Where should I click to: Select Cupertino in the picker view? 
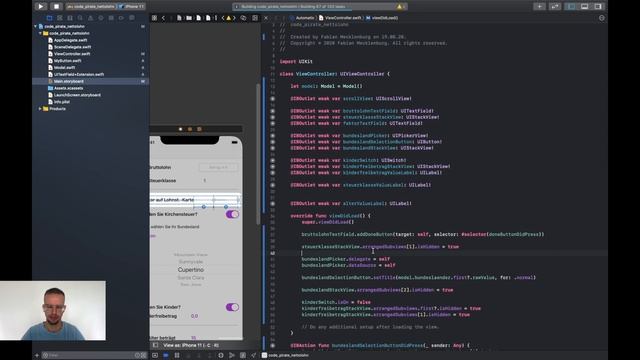click(x=191, y=270)
